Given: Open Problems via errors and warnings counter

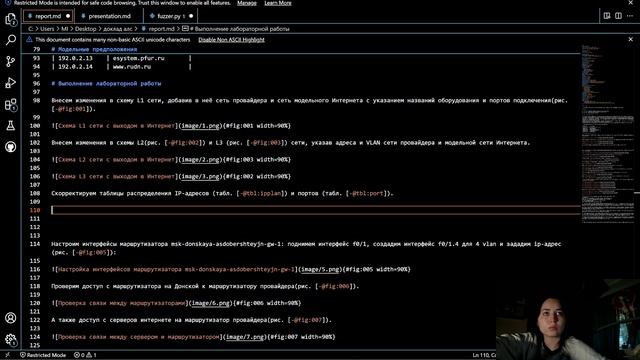Looking at the screenshot, I should tap(85, 355).
